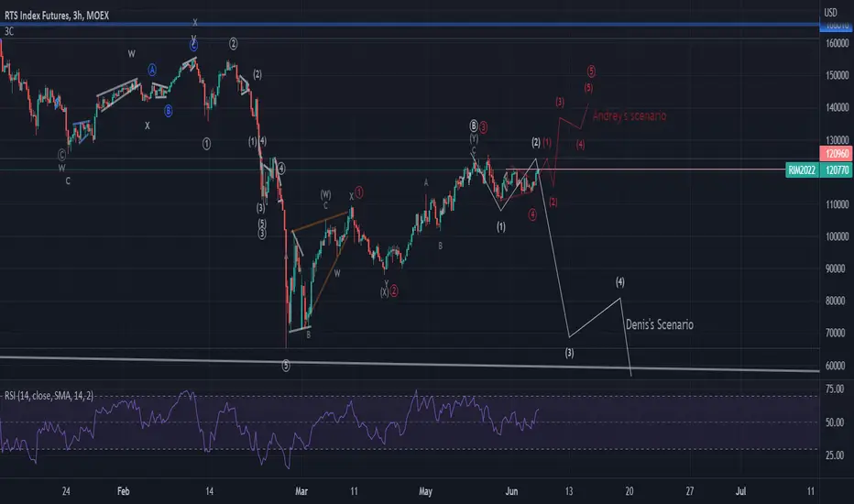Select the red circled 4 wave label
This screenshot has width=854, height=504.
pos(532,214)
